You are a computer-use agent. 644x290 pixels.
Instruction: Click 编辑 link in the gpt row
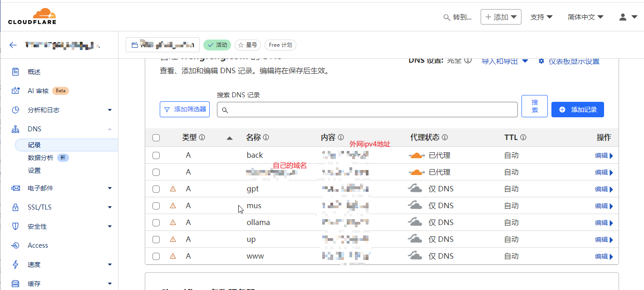604,189
